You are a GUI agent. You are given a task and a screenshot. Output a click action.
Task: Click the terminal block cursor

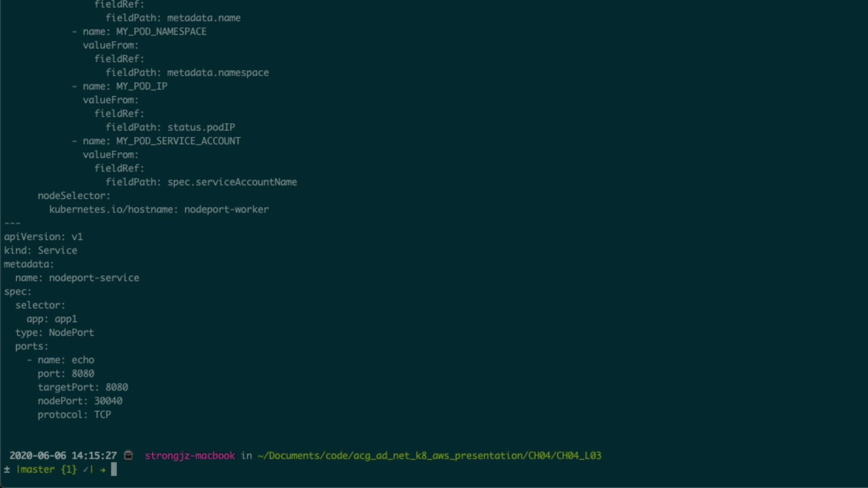pyautogui.click(x=114, y=469)
